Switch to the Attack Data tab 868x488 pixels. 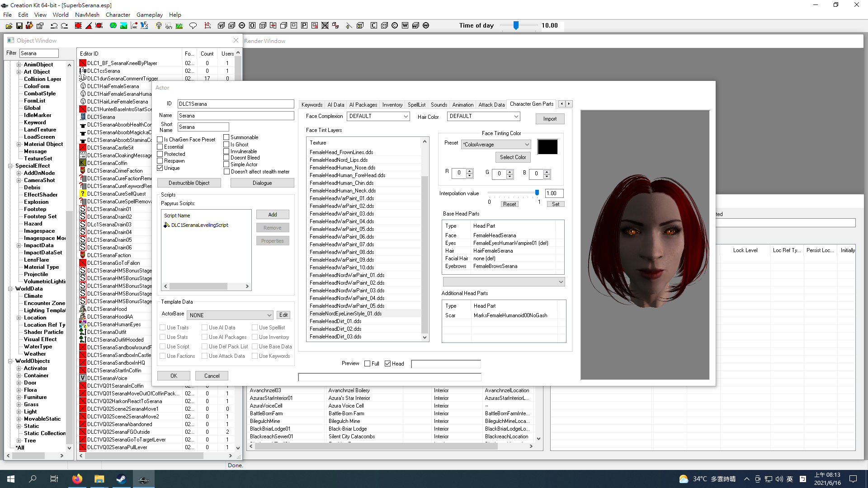pyautogui.click(x=491, y=105)
